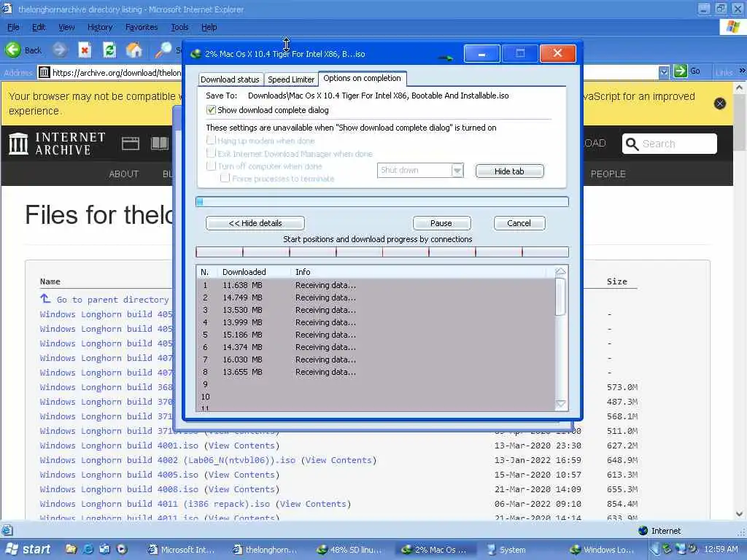This screenshot has width=747, height=560.
Task: Click the connections progress segments bar
Action: pyautogui.click(x=382, y=252)
